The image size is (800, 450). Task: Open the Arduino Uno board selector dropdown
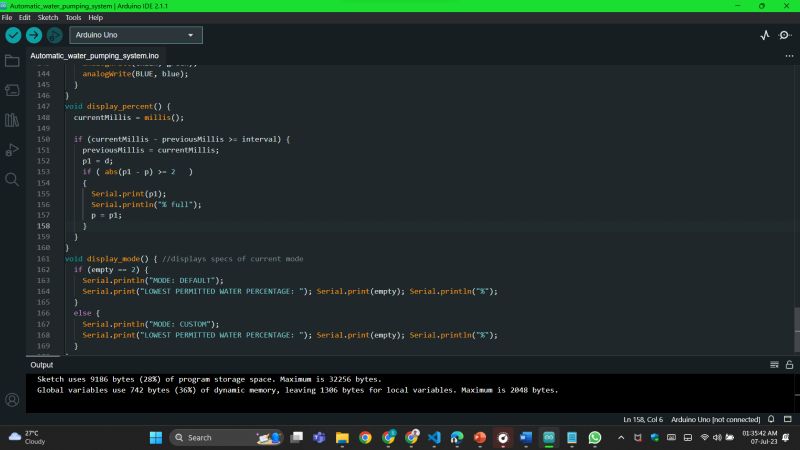(136, 35)
